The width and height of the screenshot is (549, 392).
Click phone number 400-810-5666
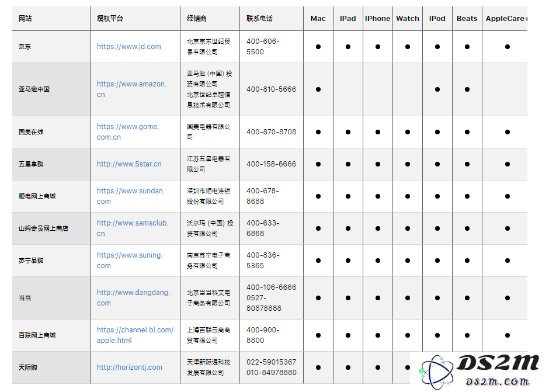[272, 89]
